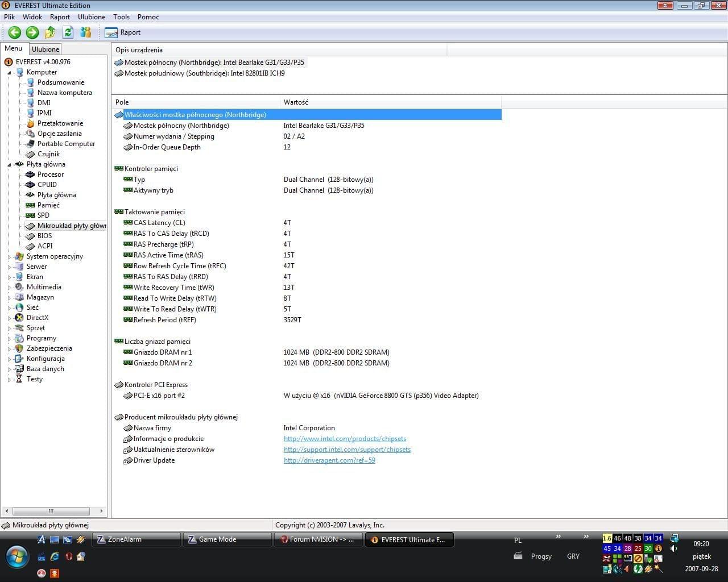Screen dimensions: 728x582
Task: Open the intel.com/products/chipsets link
Action: tap(345, 439)
